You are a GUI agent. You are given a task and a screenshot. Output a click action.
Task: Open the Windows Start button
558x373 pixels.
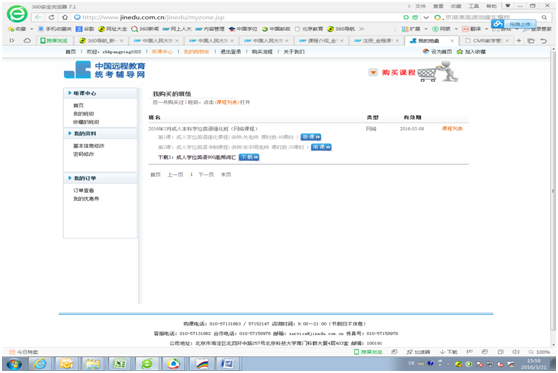pyautogui.click(x=14, y=364)
